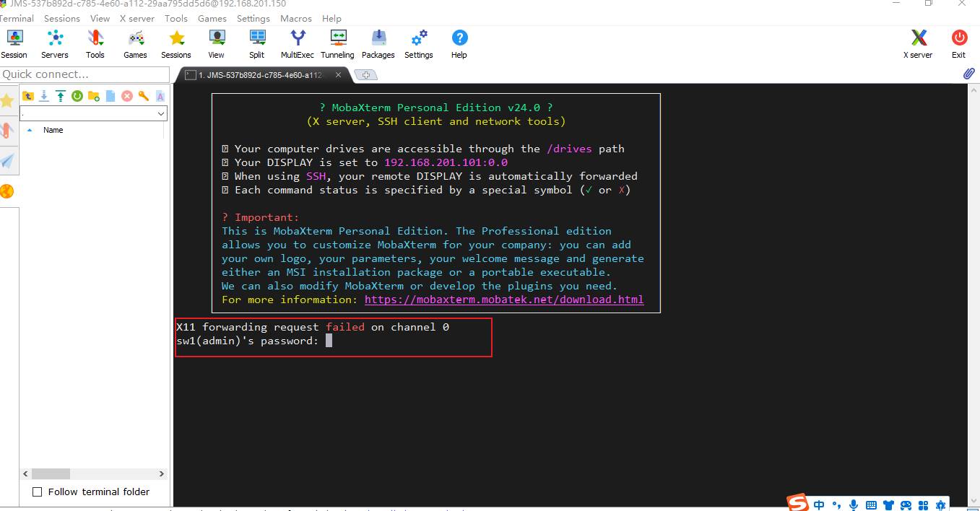Open the Sessions star toolbar icon
Image resolution: width=980 pixels, height=511 pixels.
point(176,44)
